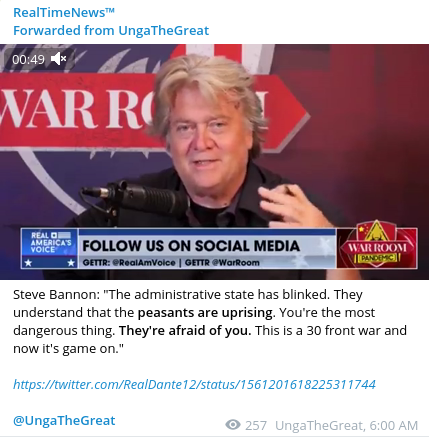Screen dimensions: 429x444
Task: Click the 00:49 video duration label
Action: point(28,59)
